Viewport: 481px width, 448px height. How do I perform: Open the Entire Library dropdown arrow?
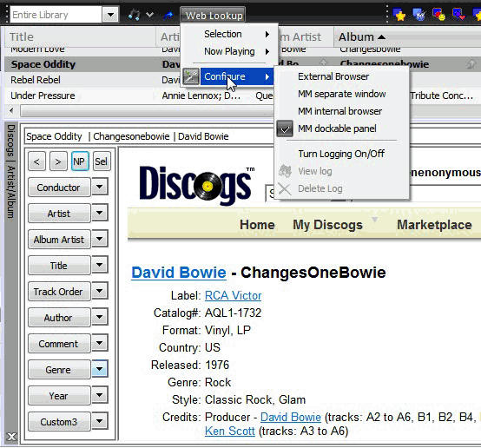point(110,15)
